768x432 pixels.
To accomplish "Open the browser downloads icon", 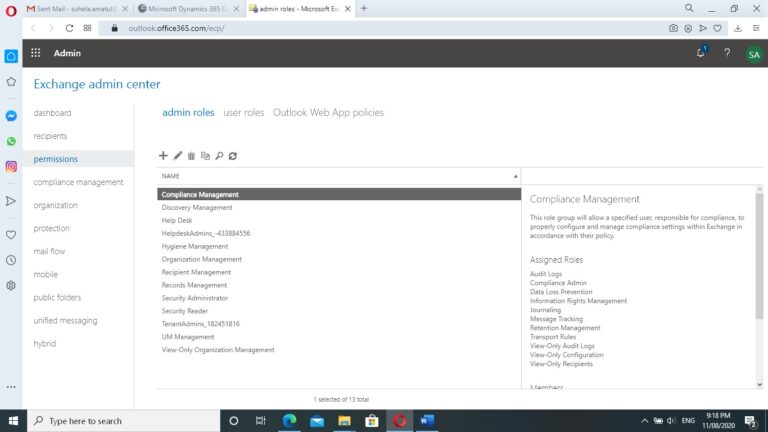I will tap(738, 28).
